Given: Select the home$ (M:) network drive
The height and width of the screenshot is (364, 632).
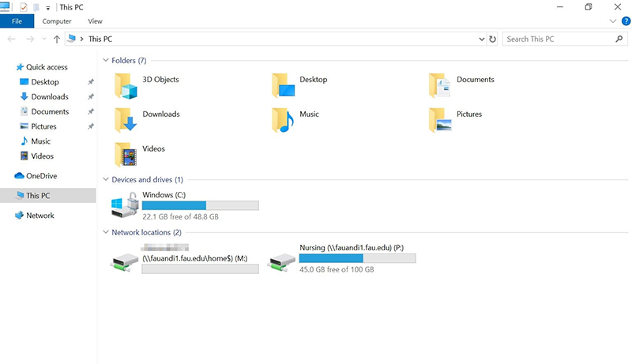Looking at the screenshot, I should point(126,260).
